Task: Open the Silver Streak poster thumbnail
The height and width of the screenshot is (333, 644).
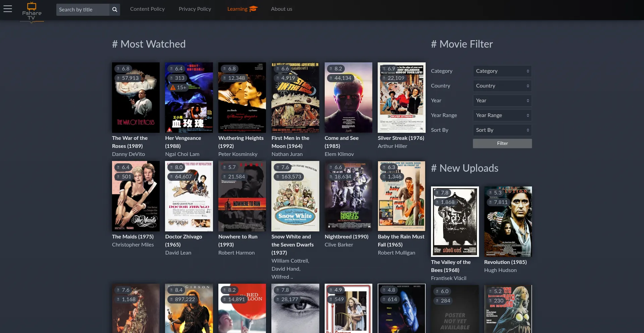Action: [401, 98]
